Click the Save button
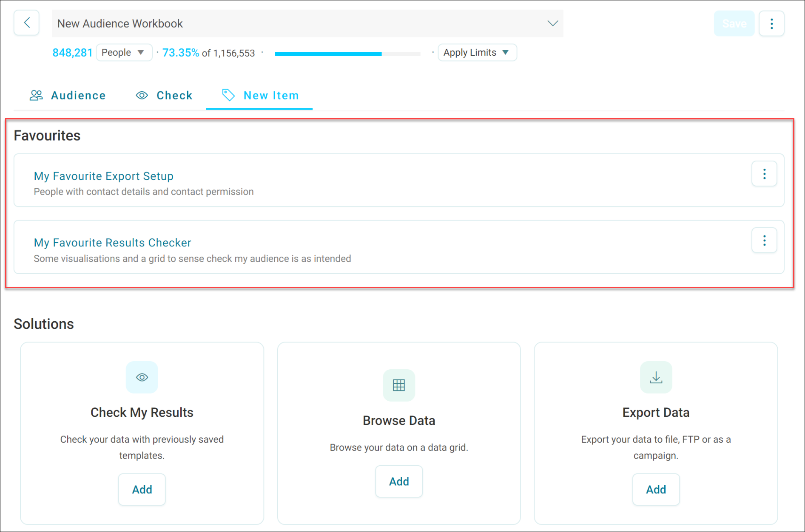Image resolution: width=805 pixels, height=532 pixels. (734, 23)
